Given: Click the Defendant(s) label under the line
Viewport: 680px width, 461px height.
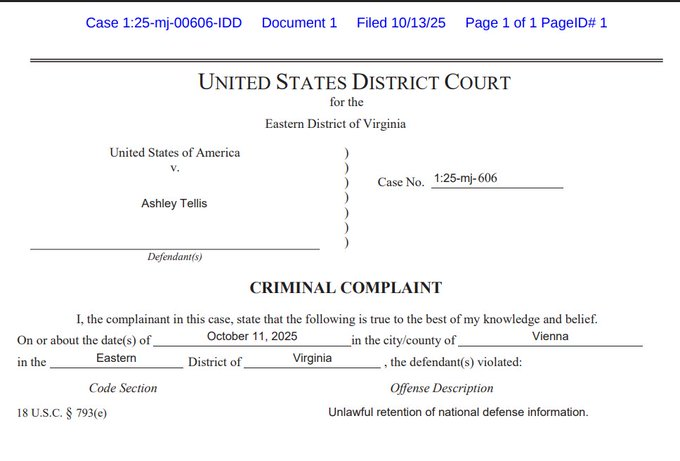Looking at the screenshot, I should [174, 256].
